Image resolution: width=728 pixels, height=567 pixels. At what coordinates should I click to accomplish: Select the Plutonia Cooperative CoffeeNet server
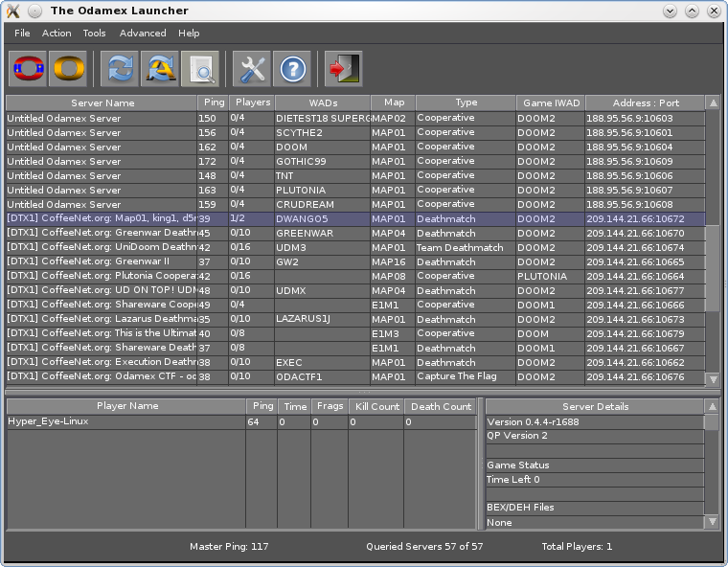355,276
